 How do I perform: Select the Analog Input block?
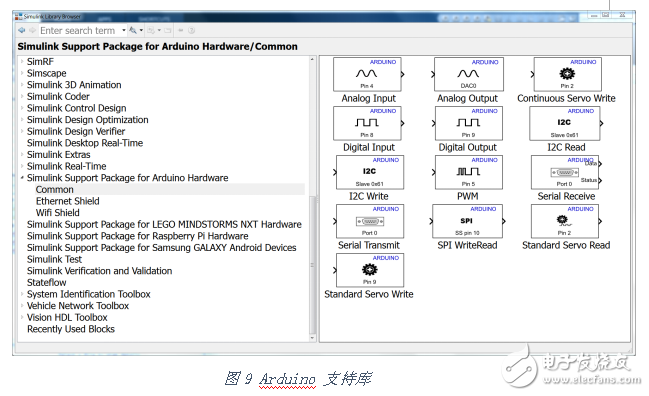coord(368,74)
